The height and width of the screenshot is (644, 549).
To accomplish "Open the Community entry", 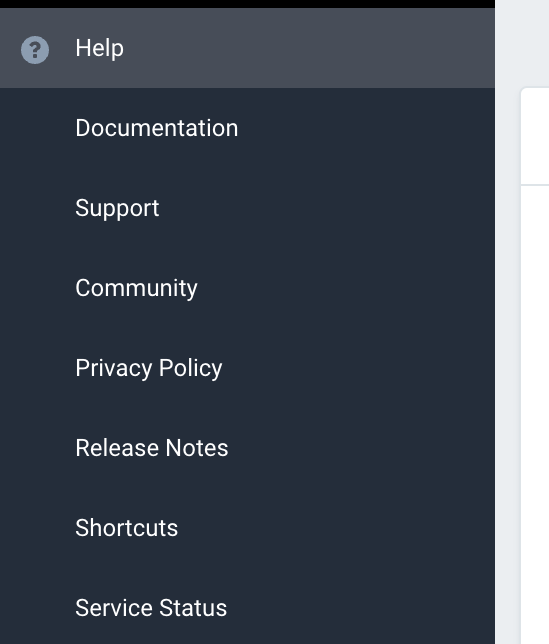I will pos(136,288).
